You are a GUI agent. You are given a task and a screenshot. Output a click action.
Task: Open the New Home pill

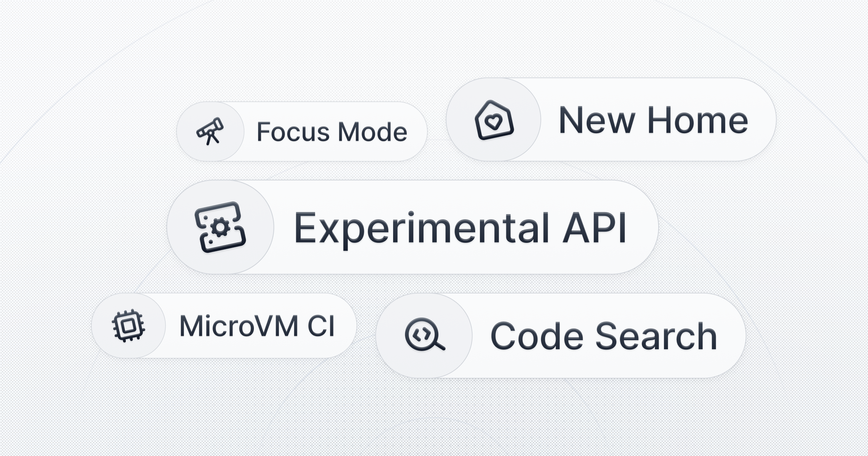[611, 119]
